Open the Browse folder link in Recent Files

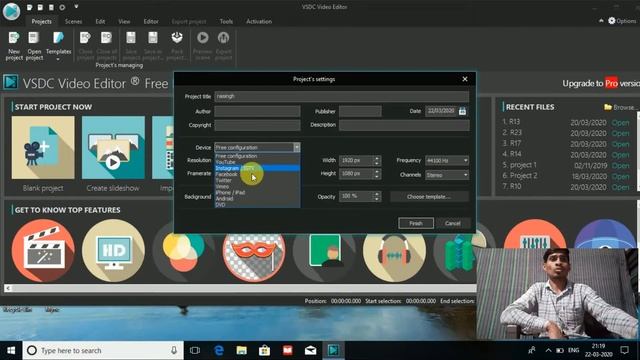pyautogui.click(x=619, y=107)
